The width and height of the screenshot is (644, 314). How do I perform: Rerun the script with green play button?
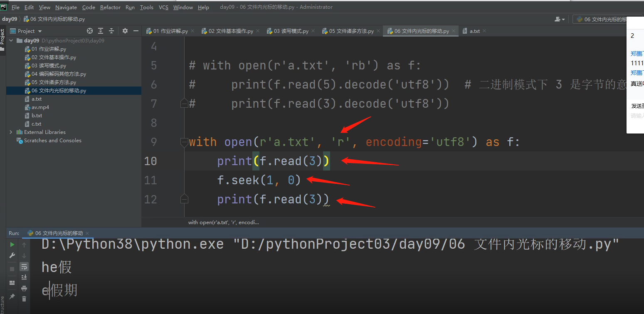12,245
